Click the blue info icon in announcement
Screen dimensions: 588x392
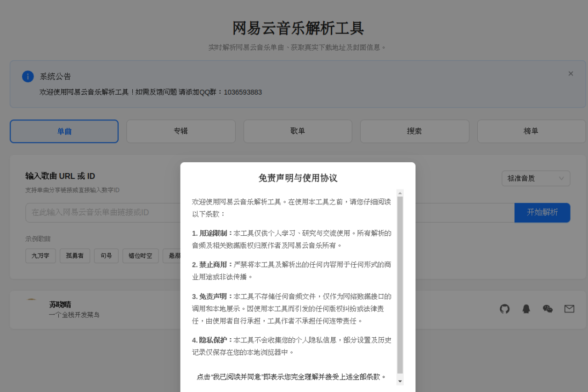tap(28, 76)
